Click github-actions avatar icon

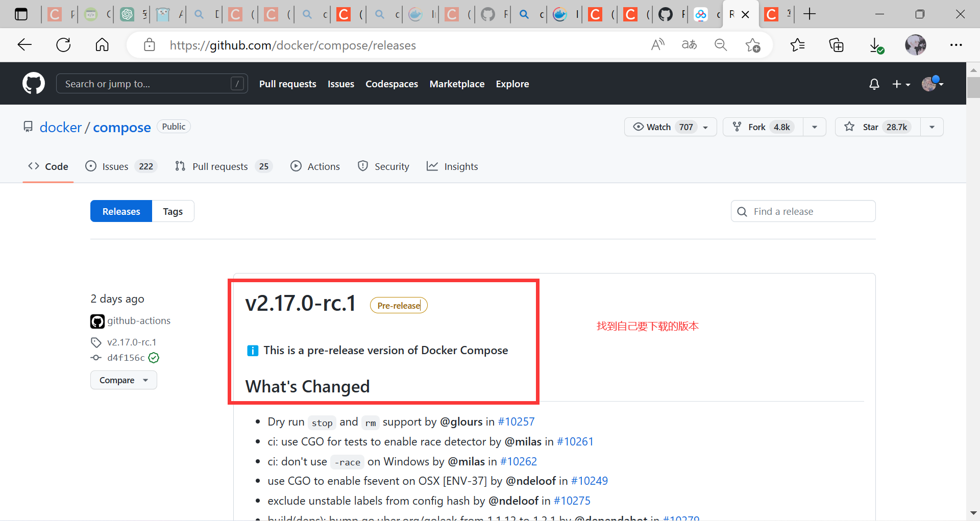(x=97, y=321)
